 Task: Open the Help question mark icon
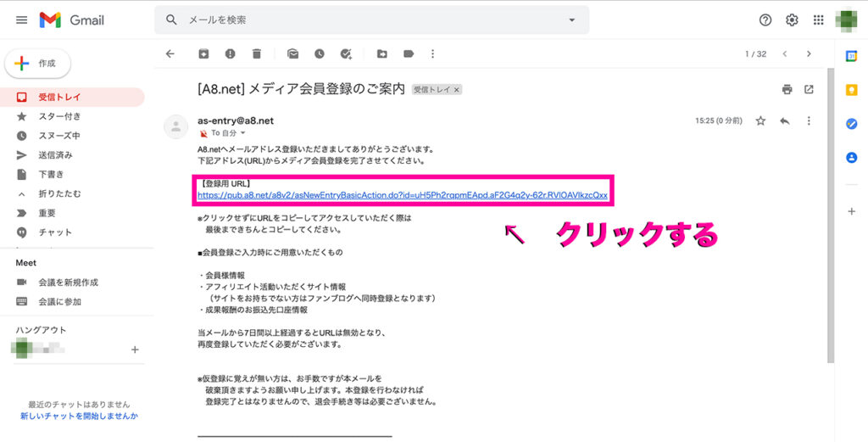pyautogui.click(x=765, y=20)
